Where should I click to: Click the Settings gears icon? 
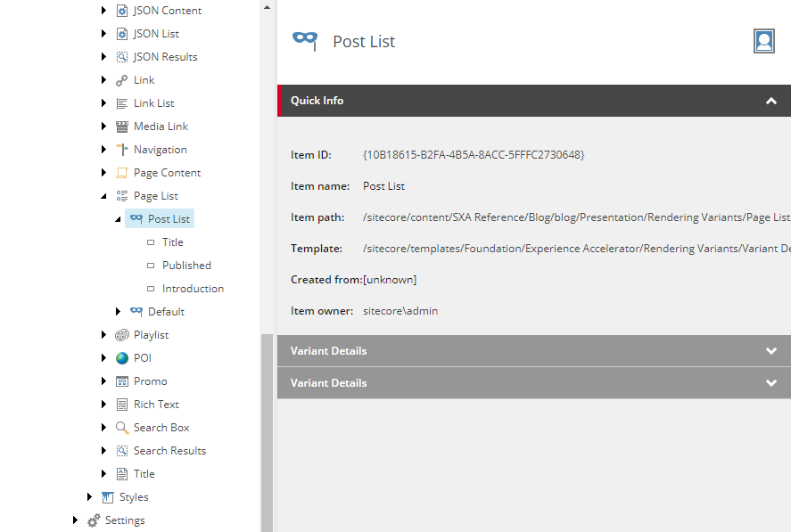point(94,520)
